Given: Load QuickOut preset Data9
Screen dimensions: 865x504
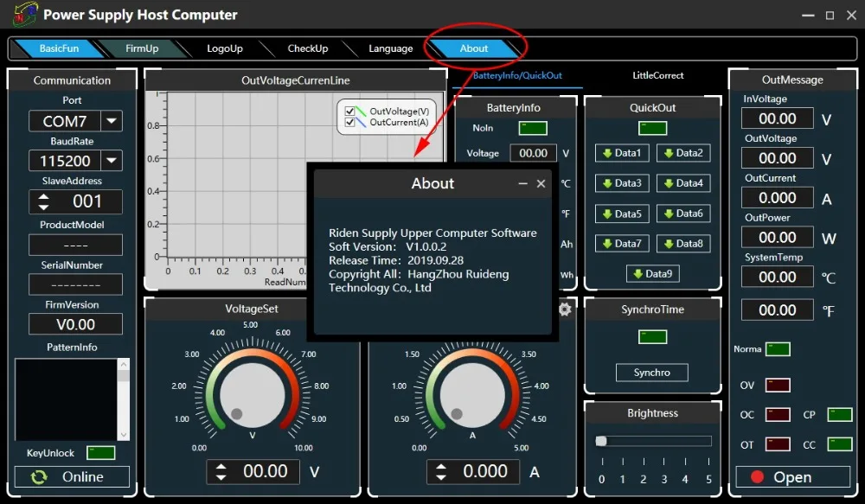Looking at the screenshot, I should [x=652, y=273].
